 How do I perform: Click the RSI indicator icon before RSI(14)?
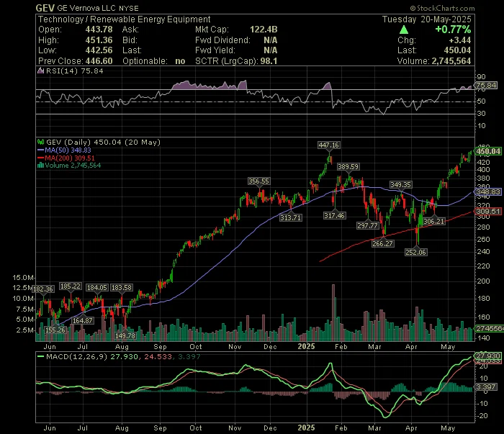point(40,71)
